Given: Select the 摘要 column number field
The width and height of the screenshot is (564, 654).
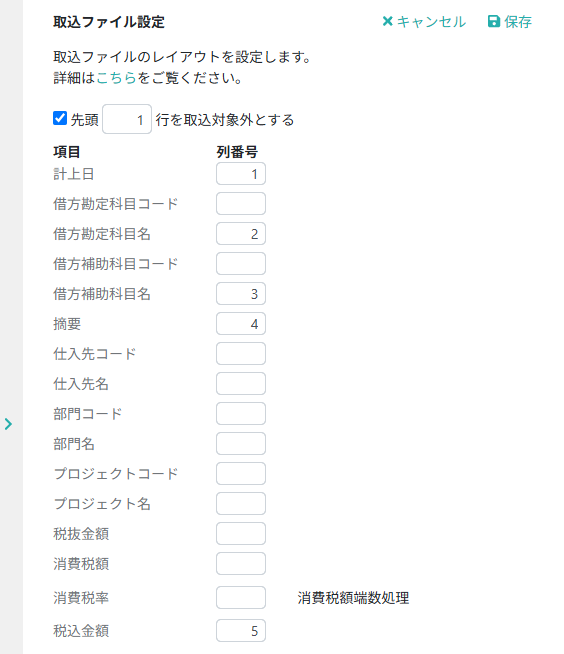Looking at the screenshot, I should (x=241, y=324).
